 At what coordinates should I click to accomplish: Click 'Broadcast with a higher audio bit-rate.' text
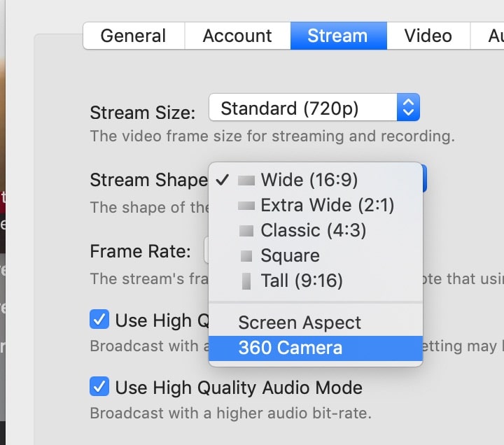(230, 414)
